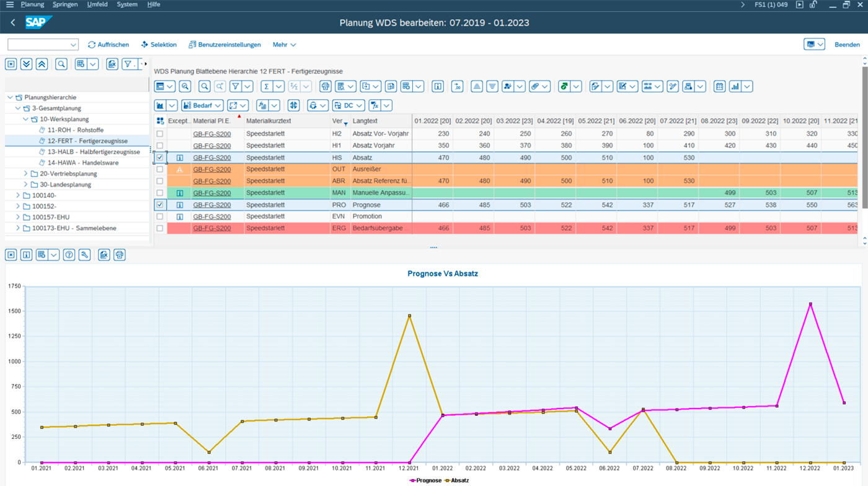Open the Bedarf dropdown
Screen dimensions: 868x486
click(201, 105)
